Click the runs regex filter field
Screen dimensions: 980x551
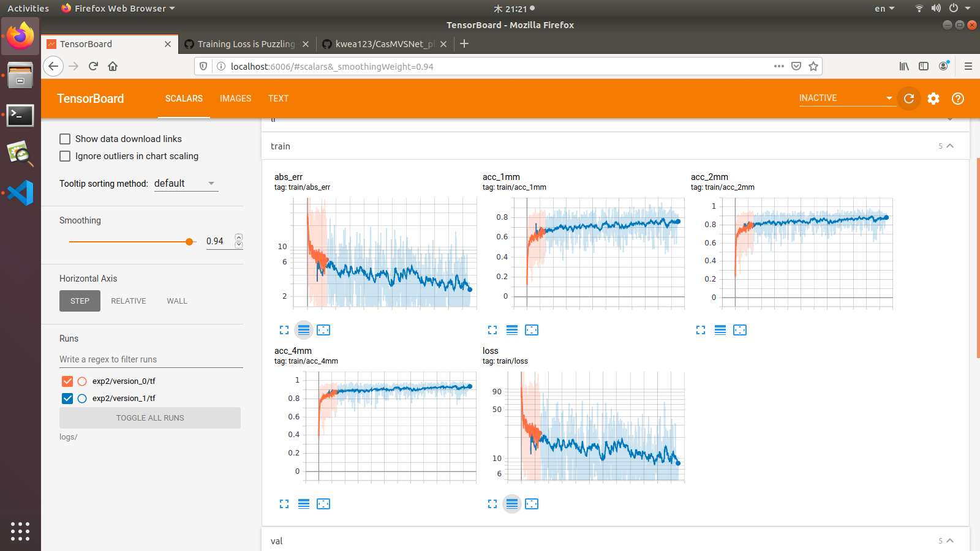tap(151, 359)
